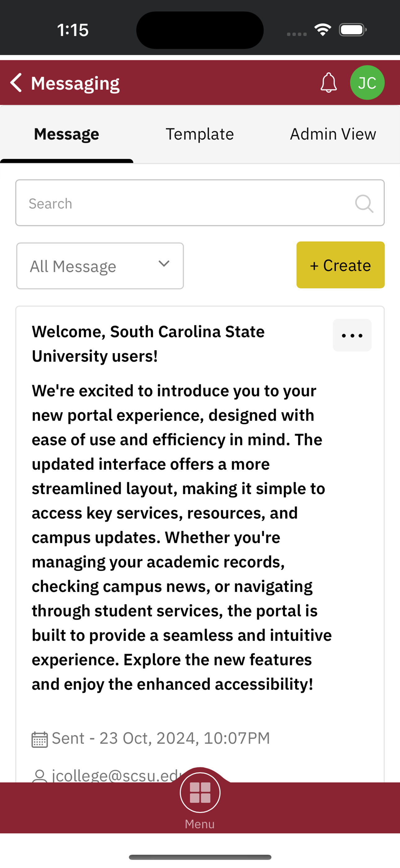Tap the Menu label in bottom bar
The width and height of the screenshot is (400, 868).
pos(200,824)
